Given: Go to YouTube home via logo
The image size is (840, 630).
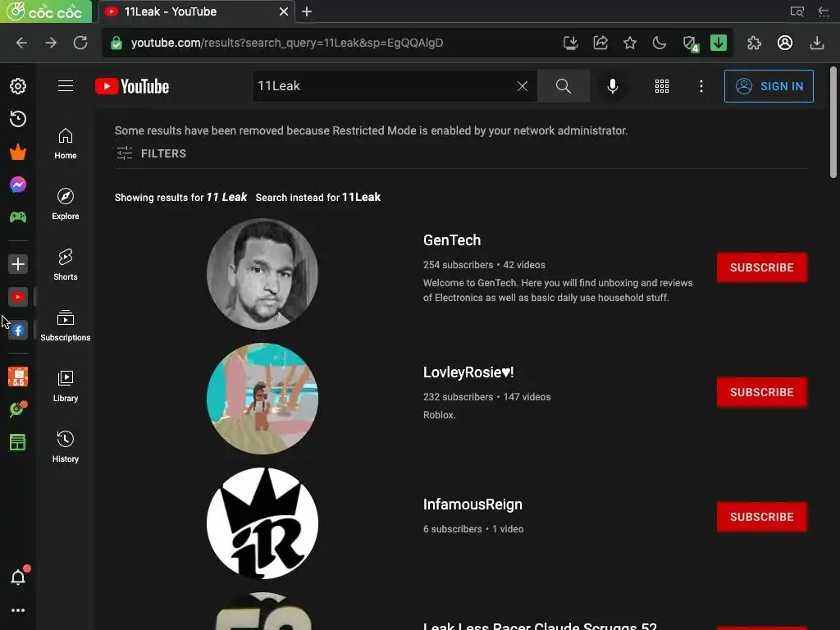Looking at the screenshot, I should click(x=132, y=86).
